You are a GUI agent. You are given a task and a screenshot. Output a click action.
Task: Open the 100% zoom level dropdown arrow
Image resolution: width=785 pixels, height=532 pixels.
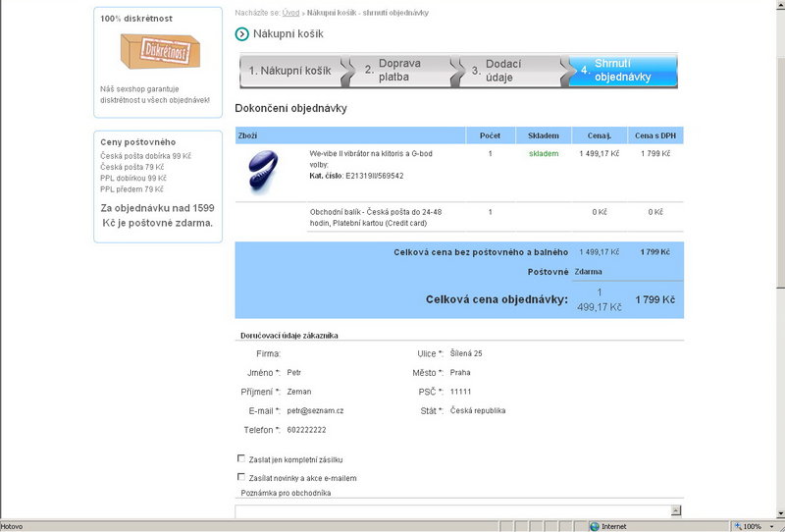[770, 526]
